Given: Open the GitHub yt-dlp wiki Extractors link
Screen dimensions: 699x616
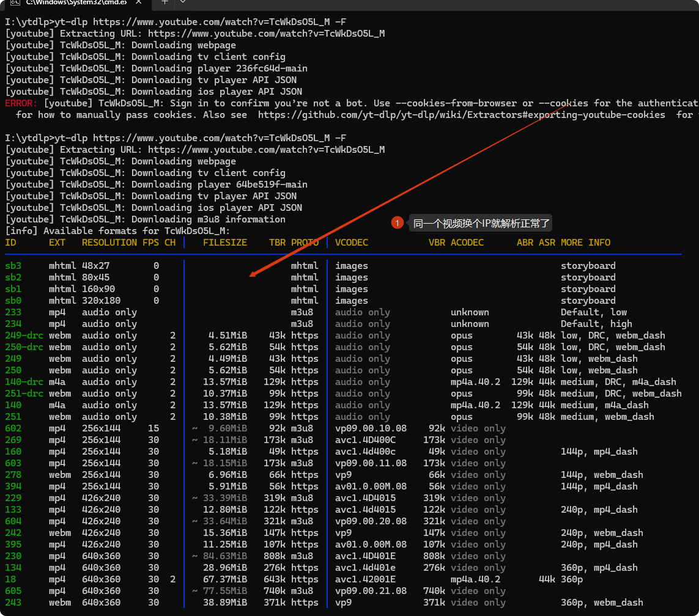Looking at the screenshot, I should (x=461, y=115).
